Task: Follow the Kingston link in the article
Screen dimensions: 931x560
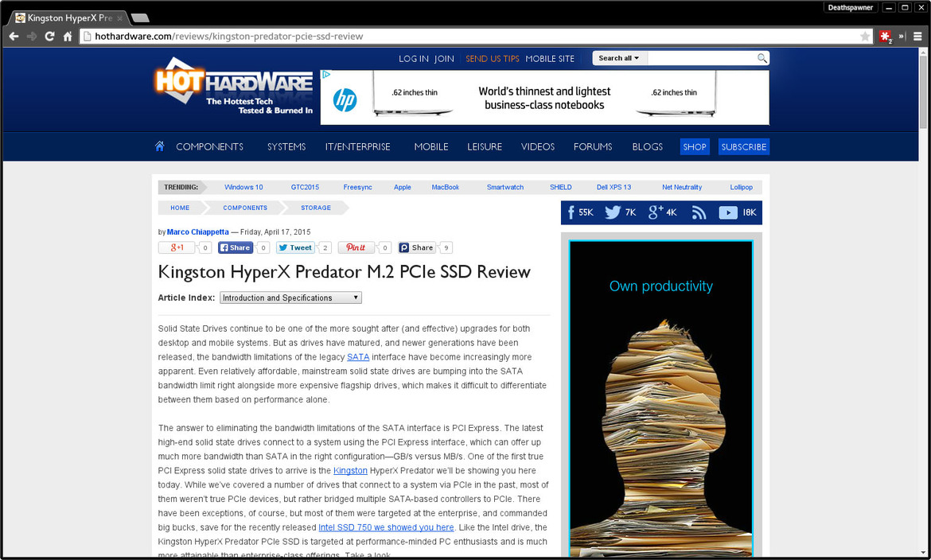Action: 350,470
